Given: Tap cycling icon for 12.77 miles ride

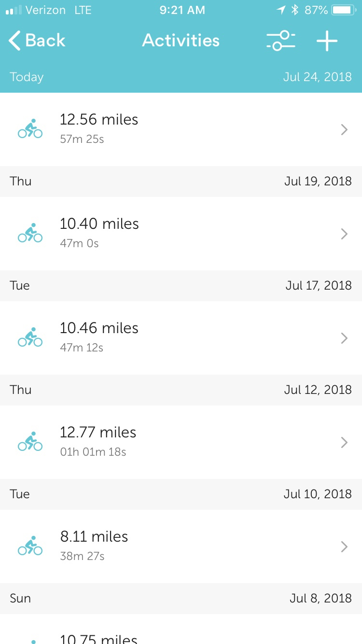Looking at the screenshot, I should [30, 442].
